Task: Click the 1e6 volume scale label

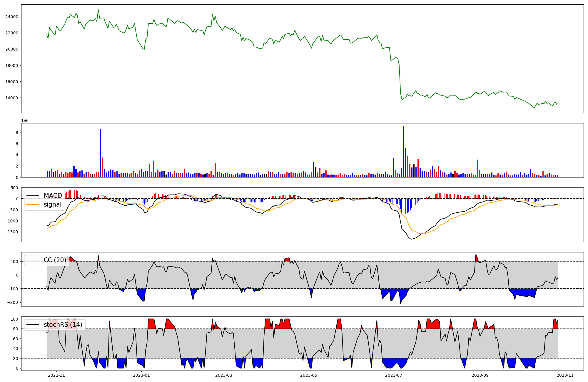Action: [x=25, y=121]
